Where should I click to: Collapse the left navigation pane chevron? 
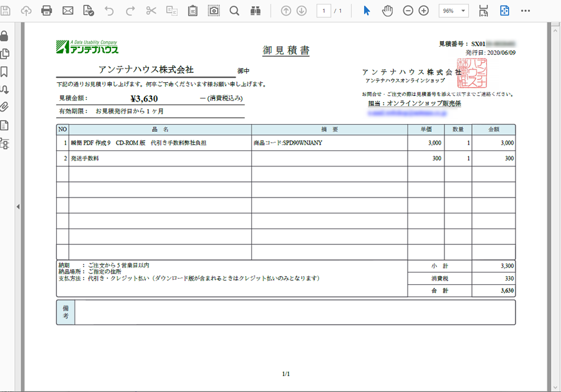pyautogui.click(x=17, y=208)
